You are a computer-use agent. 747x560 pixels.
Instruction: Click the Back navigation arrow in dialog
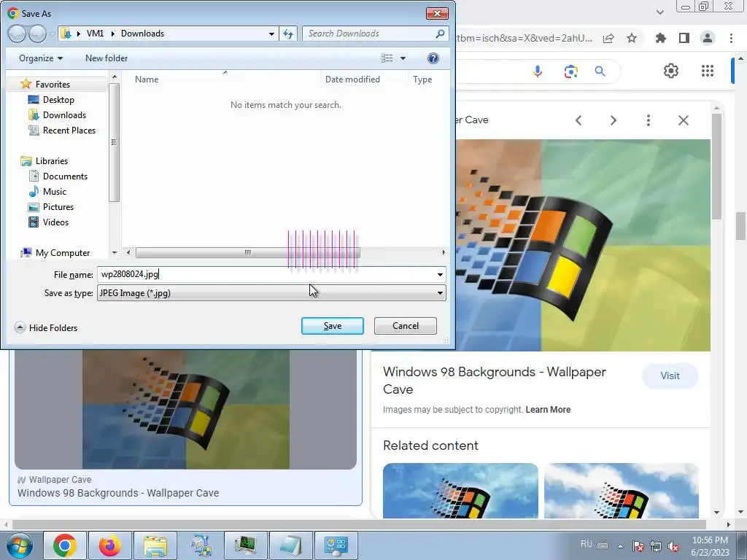17,34
